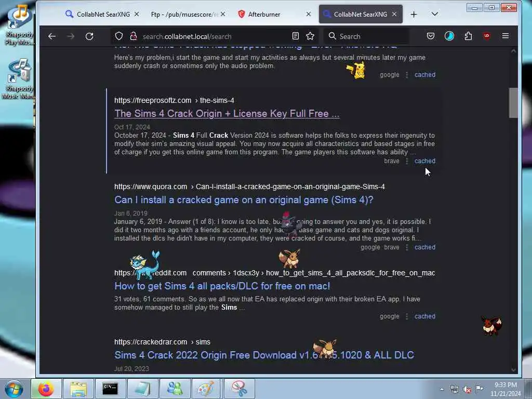
Task: Open the two-people messenger taskbar icon
Action: click(175, 389)
